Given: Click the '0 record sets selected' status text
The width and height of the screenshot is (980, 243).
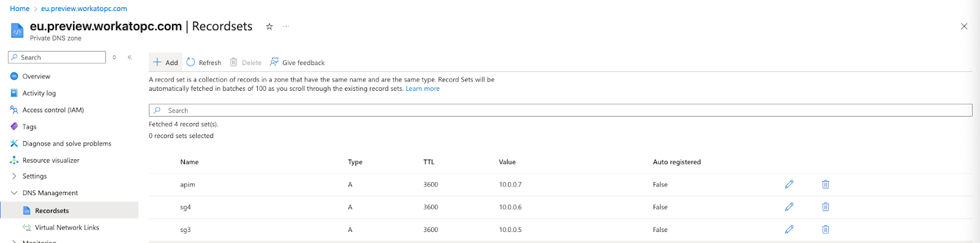Looking at the screenshot, I should click(181, 136).
